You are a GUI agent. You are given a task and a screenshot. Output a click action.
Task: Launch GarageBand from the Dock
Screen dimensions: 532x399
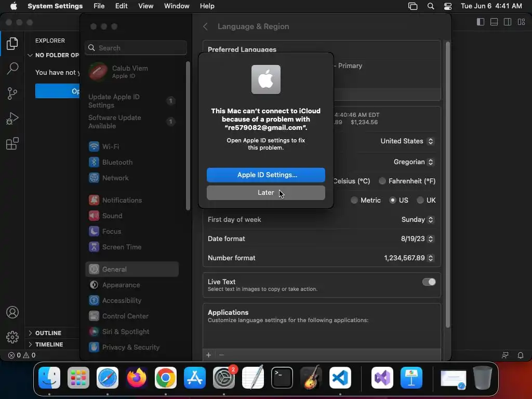pyautogui.click(x=311, y=378)
